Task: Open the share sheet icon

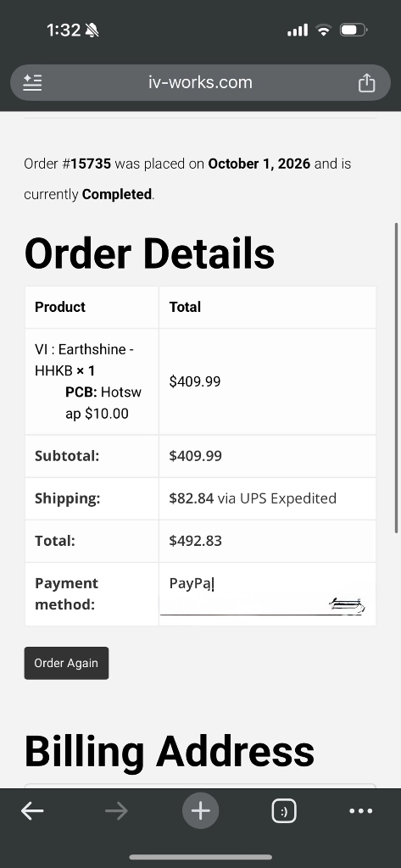Action: pyautogui.click(x=366, y=82)
